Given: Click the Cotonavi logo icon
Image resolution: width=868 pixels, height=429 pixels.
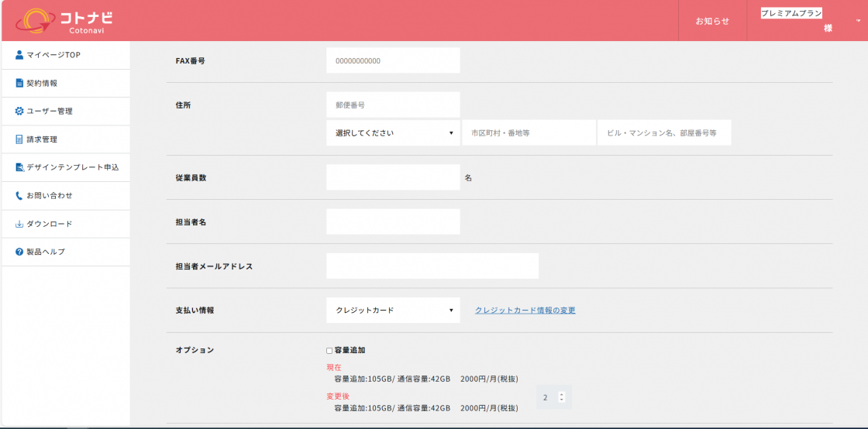Looking at the screenshot, I should click(x=35, y=21).
